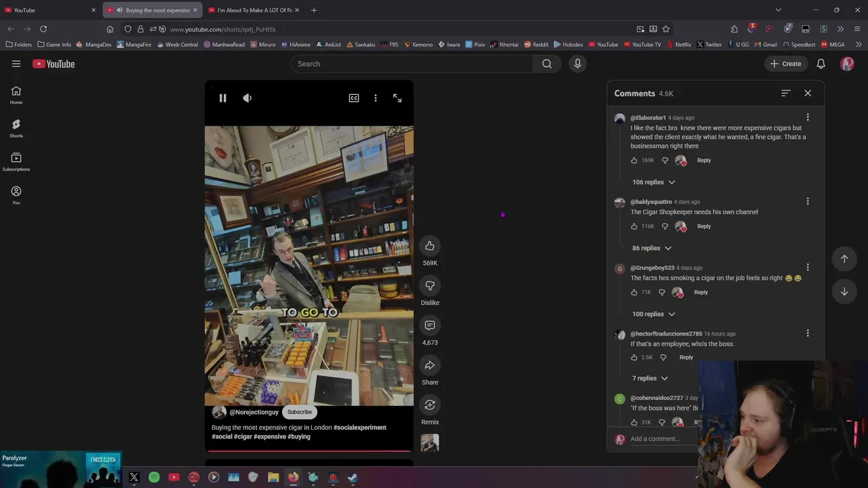Remix this Short
This screenshot has width=868, height=488.
coord(430,405)
